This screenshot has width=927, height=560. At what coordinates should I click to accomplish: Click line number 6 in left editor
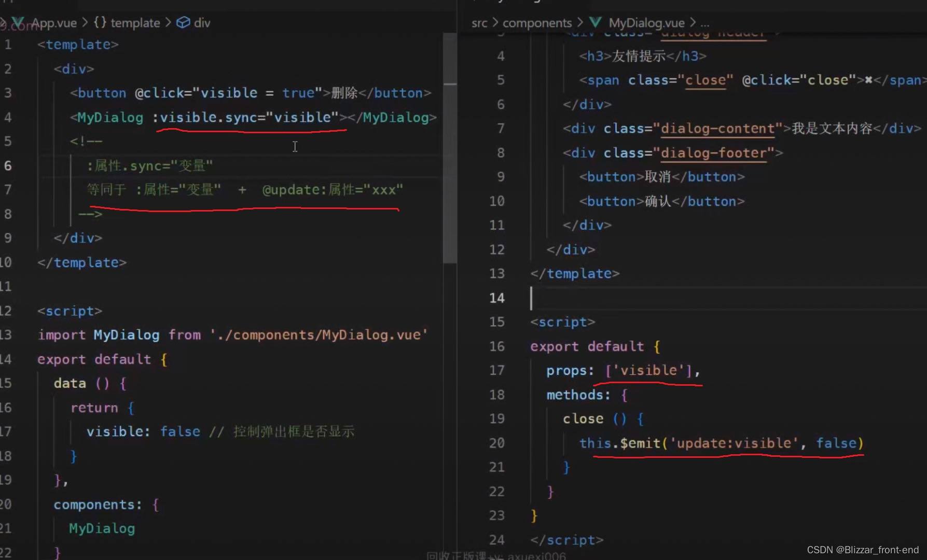click(8, 165)
